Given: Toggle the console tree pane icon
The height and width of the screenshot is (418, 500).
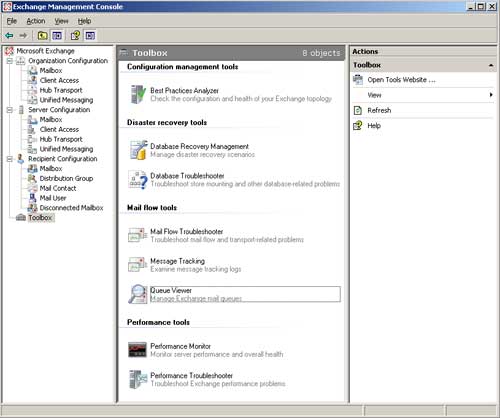Looking at the screenshot, I should tap(57, 35).
